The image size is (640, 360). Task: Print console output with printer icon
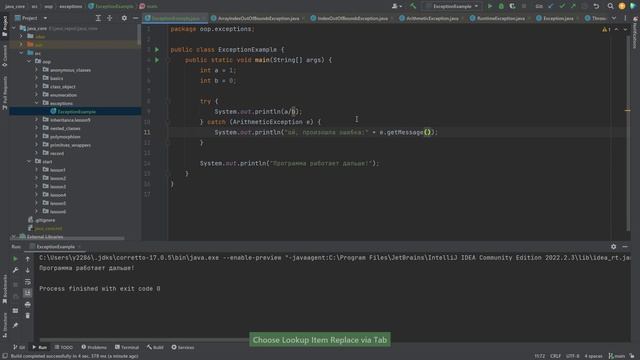tap(28, 304)
